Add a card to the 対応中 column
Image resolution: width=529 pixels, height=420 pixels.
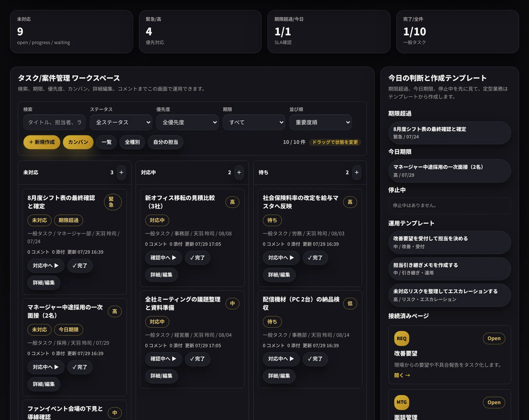[x=239, y=173]
